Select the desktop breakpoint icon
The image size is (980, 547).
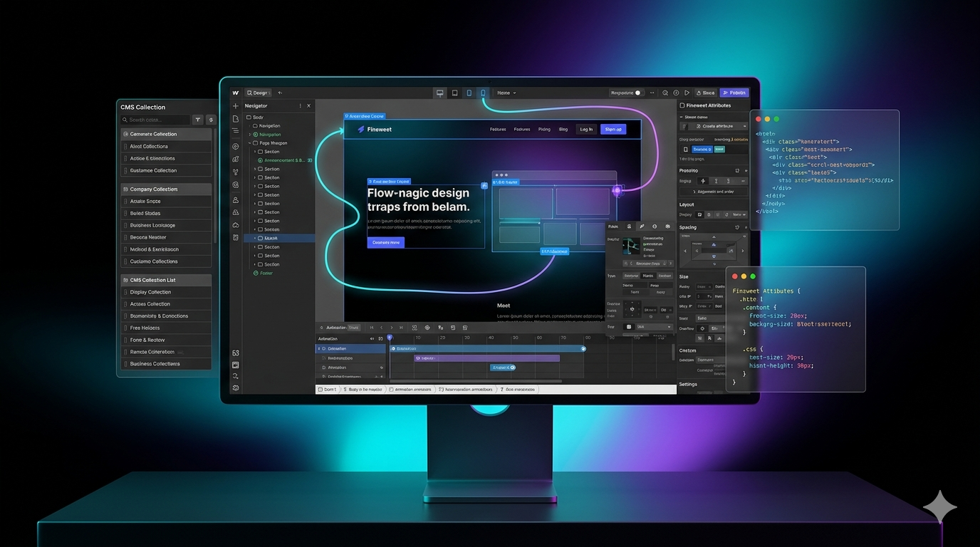coord(440,93)
